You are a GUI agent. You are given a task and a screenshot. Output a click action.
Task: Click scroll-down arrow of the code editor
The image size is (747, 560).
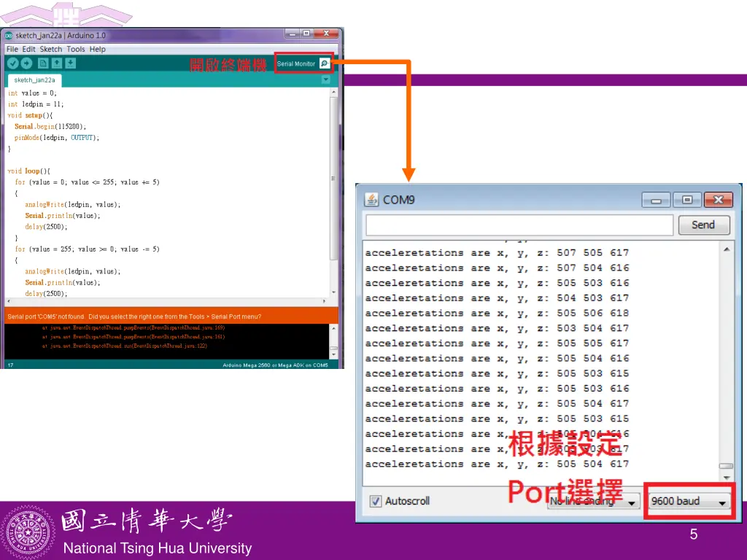pos(333,292)
